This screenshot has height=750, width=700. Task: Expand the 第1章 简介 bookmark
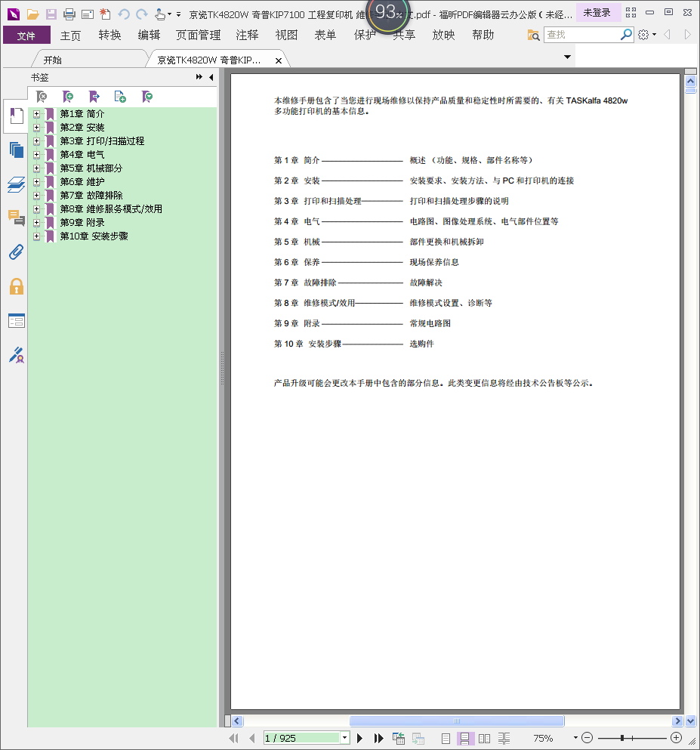click(36, 114)
